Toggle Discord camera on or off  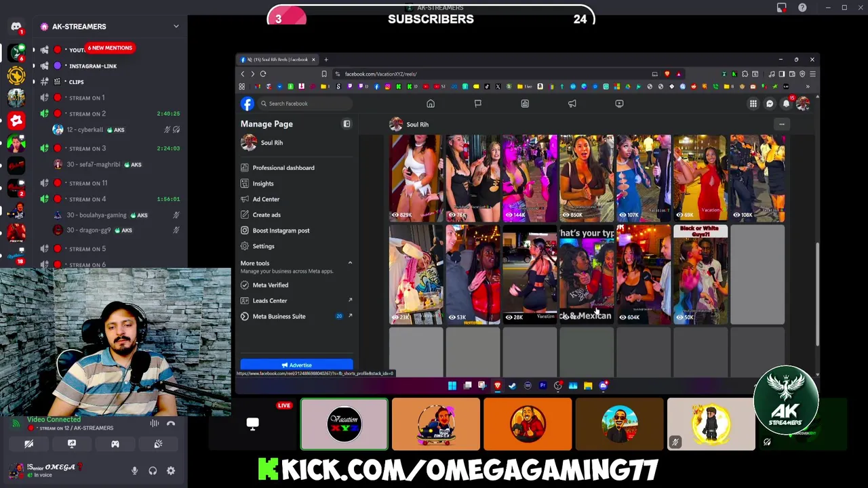click(x=28, y=444)
